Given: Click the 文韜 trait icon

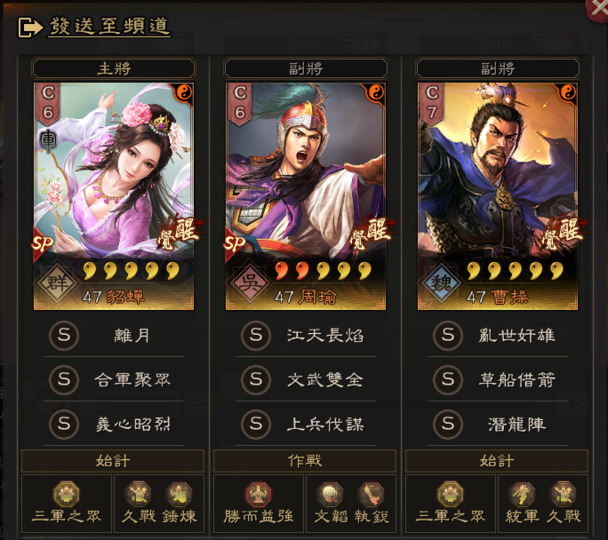Looking at the screenshot, I should coord(330,494).
